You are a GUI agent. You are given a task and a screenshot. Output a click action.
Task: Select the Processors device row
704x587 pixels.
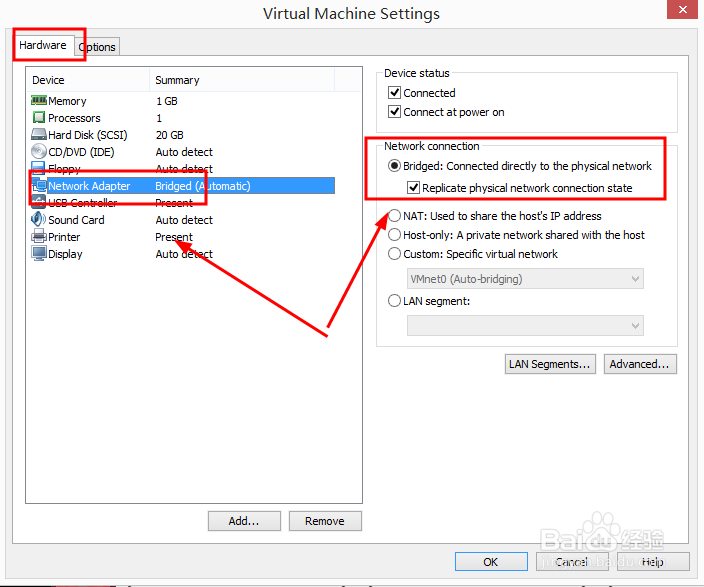point(182,118)
